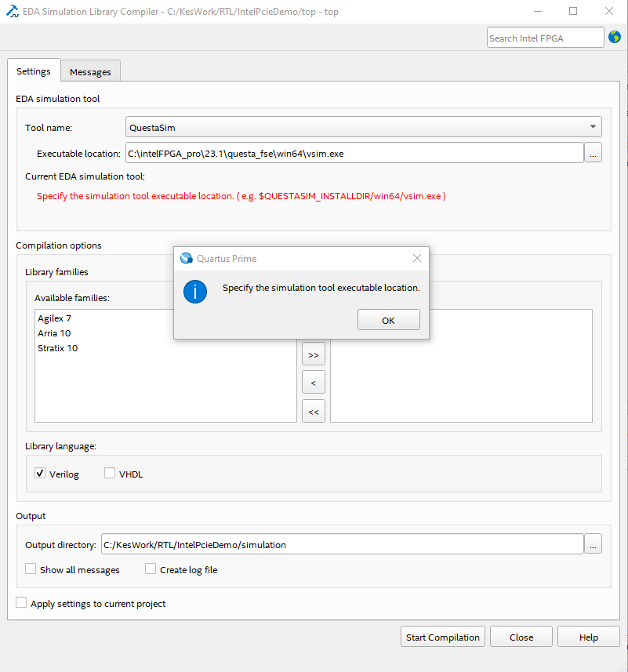Click the blue info icon in the dialog
Image resolution: width=628 pixels, height=672 pixels.
tap(195, 292)
